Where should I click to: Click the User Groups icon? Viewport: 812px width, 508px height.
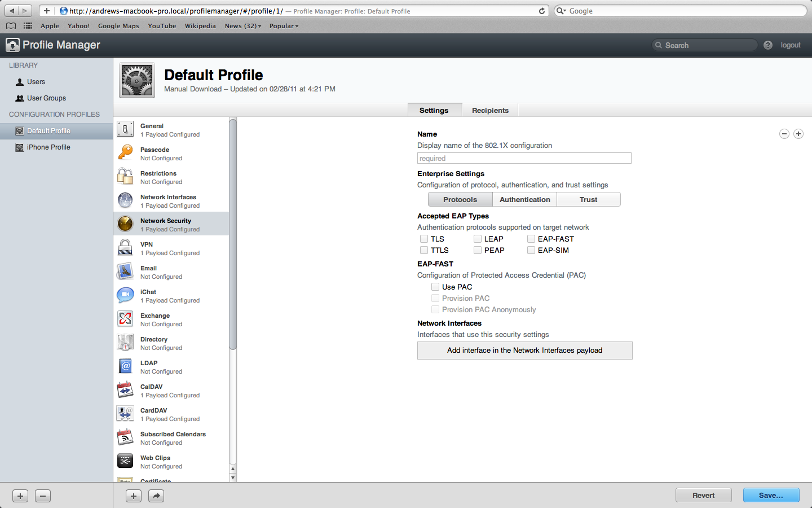point(20,98)
